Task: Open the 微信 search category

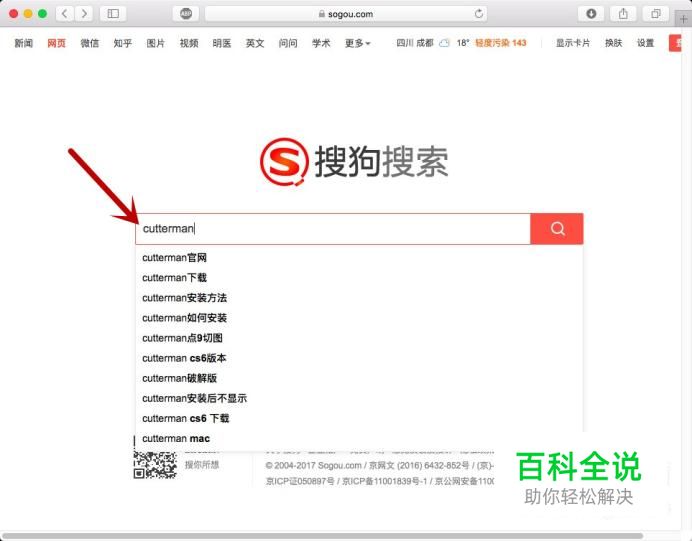Action: pos(90,43)
